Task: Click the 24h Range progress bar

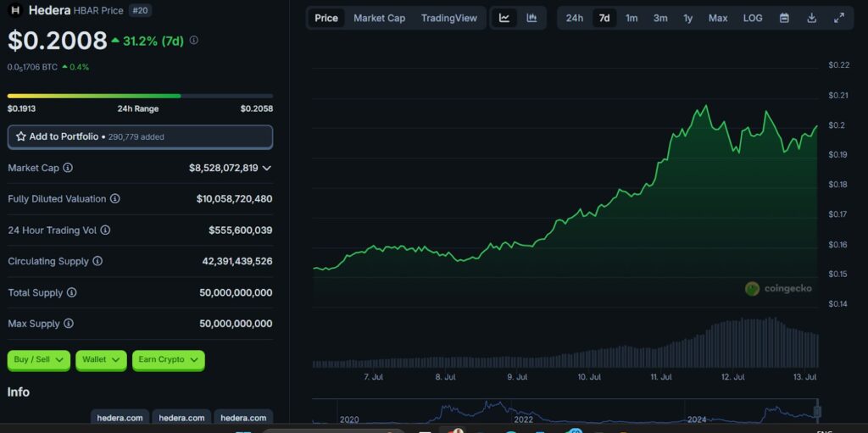Action: coord(140,96)
